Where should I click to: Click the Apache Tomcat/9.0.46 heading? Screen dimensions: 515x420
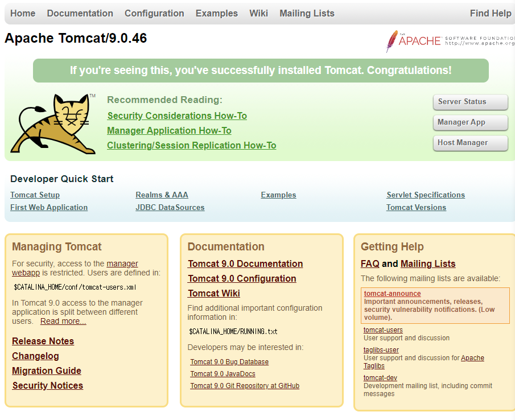click(x=76, y=38)
